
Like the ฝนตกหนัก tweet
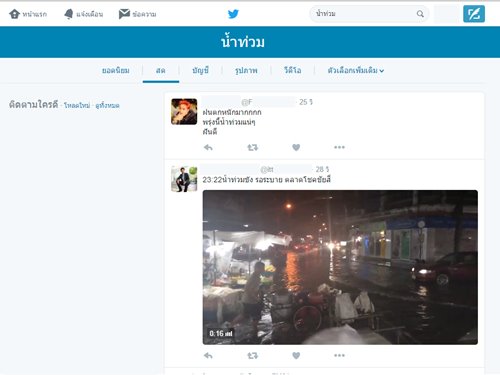pyautogui.click(x=296, y=147)
